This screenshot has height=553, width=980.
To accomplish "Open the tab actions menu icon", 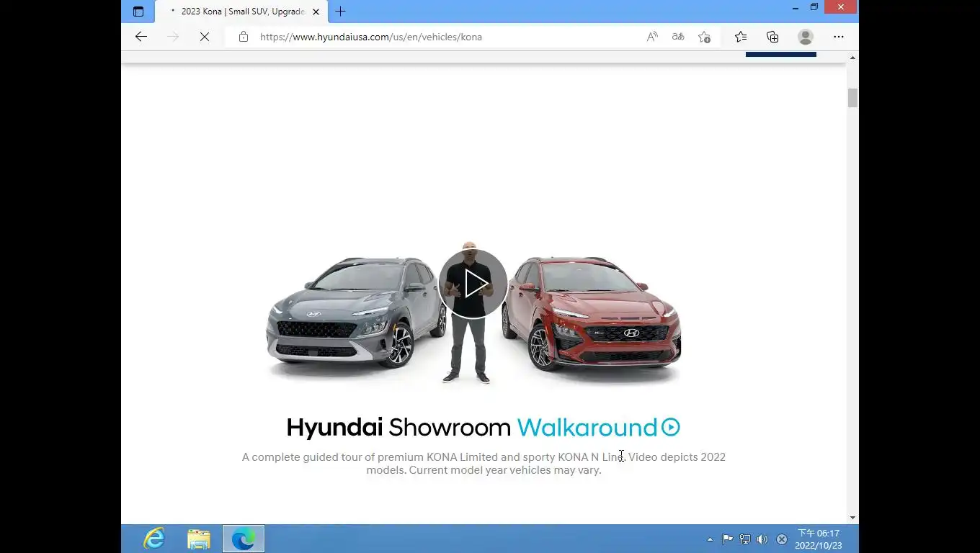I will point(138,12).
